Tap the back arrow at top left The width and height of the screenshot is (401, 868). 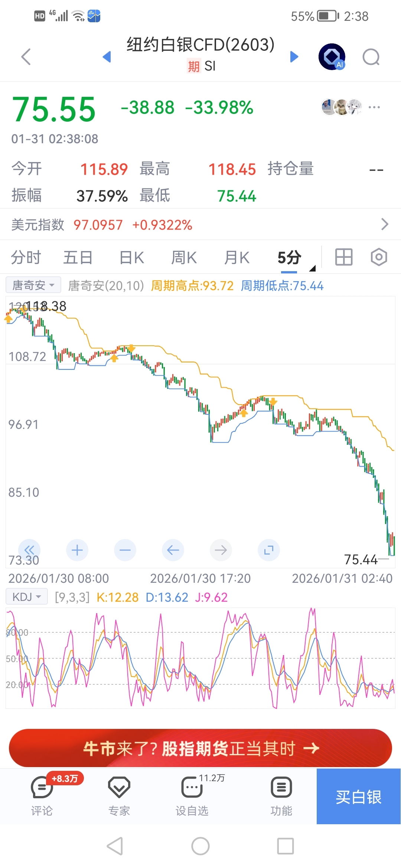click(x=26, y=57)
